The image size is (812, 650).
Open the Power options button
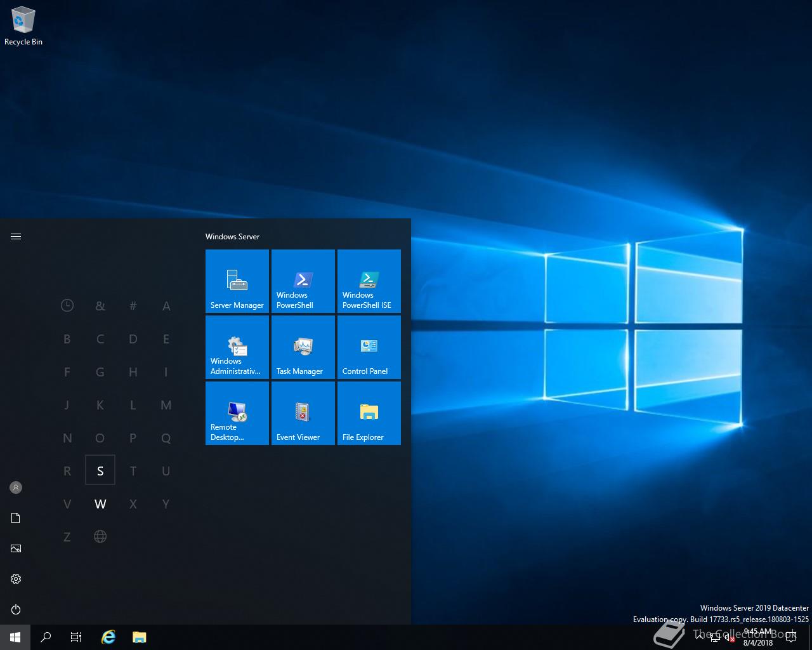point(16,609)
